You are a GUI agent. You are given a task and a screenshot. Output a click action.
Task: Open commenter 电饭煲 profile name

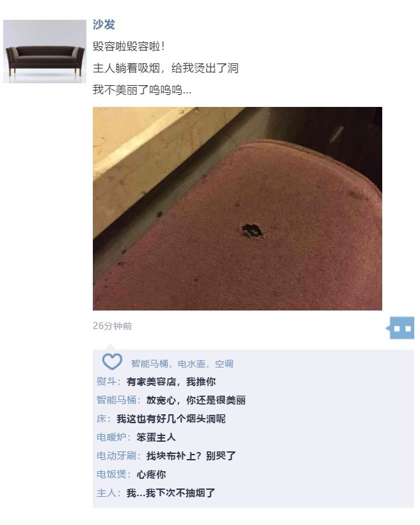click(x=111, y=474)
